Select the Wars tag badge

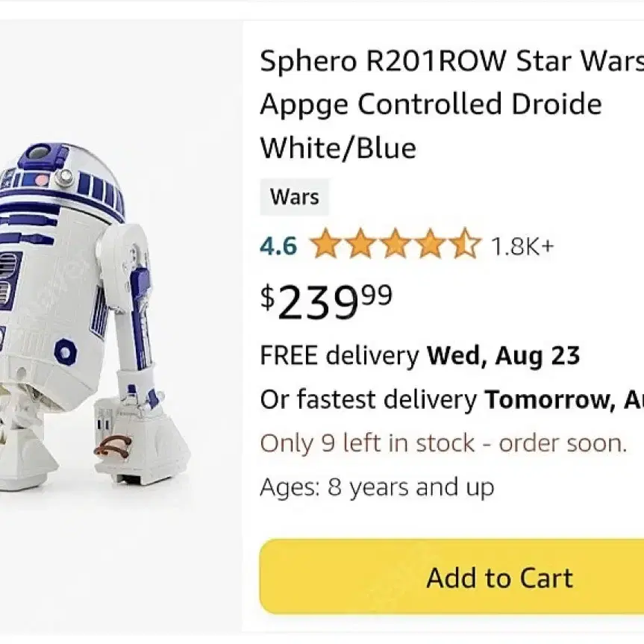(x=295, y=197)
